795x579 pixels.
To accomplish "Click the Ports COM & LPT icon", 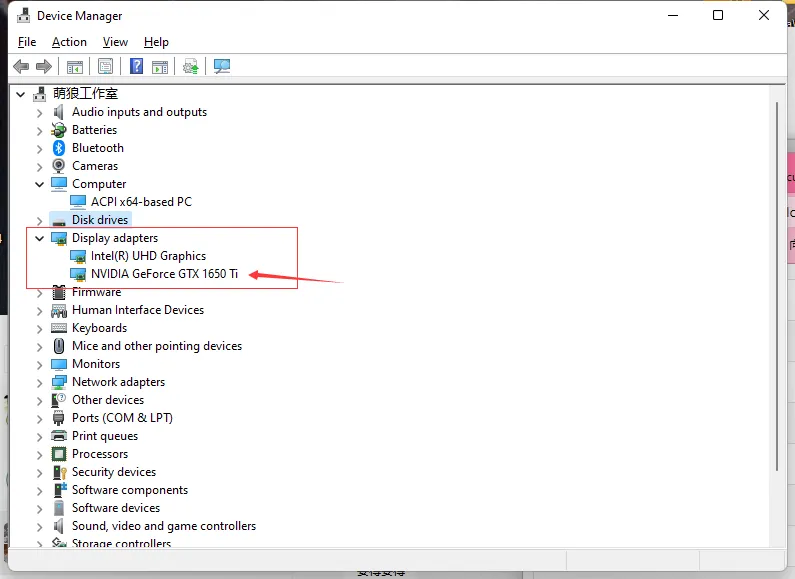I will [59, 418].
